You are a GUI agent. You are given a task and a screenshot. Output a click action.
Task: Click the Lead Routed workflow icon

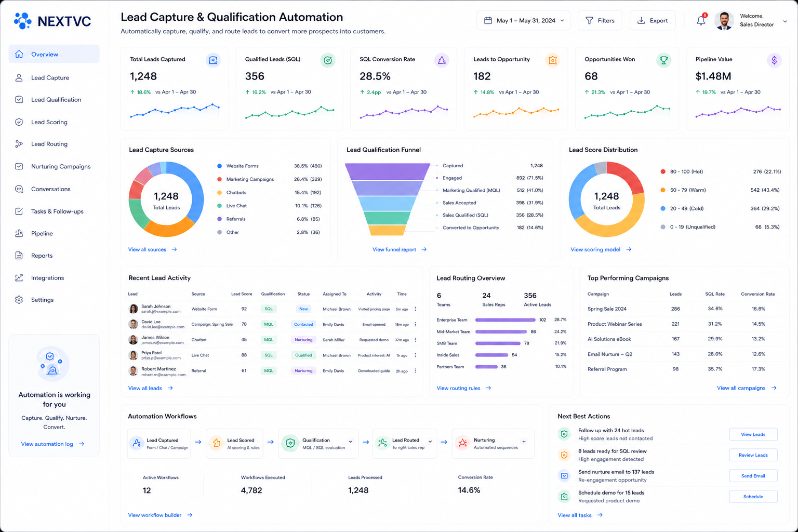[383, 443]
